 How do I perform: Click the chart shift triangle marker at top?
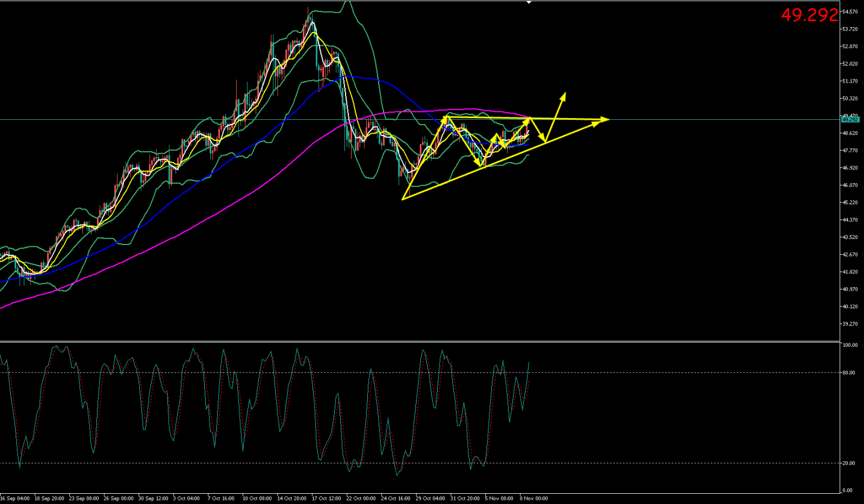[529, 2]
